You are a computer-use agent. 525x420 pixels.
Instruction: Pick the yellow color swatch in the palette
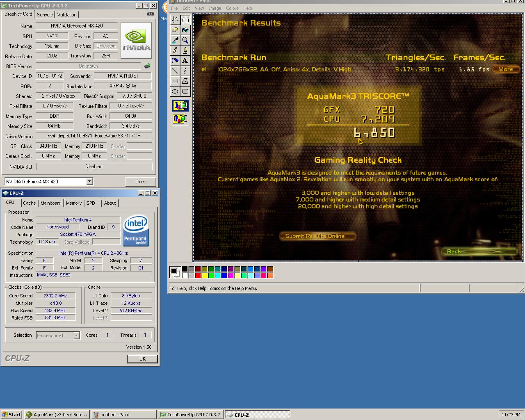click(204, 276)
